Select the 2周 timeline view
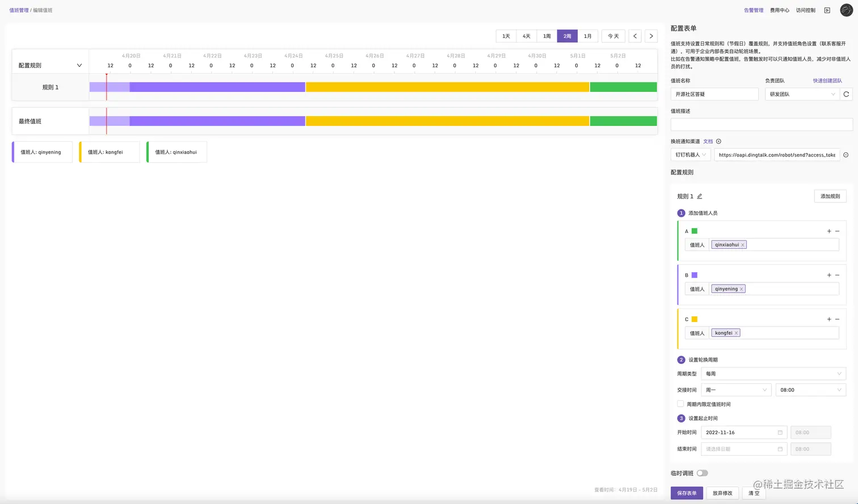Viewport: 858px width, 504px height. point(567,36)
